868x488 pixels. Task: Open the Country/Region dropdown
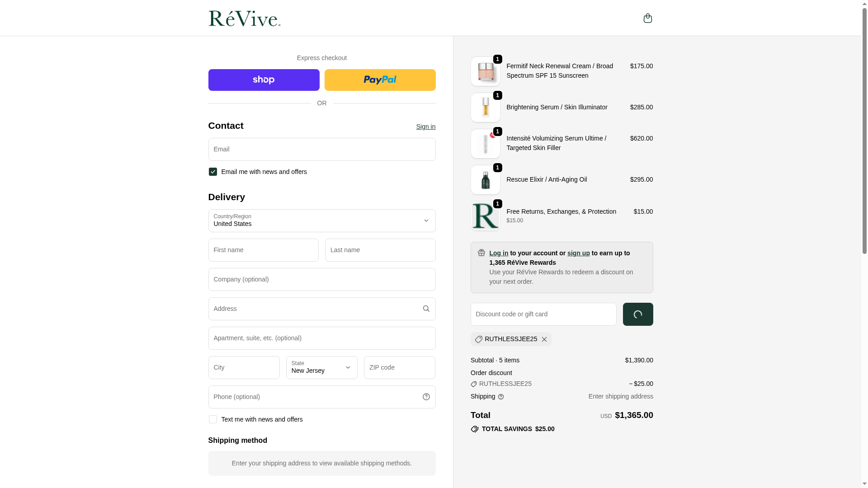pos(321,221)
